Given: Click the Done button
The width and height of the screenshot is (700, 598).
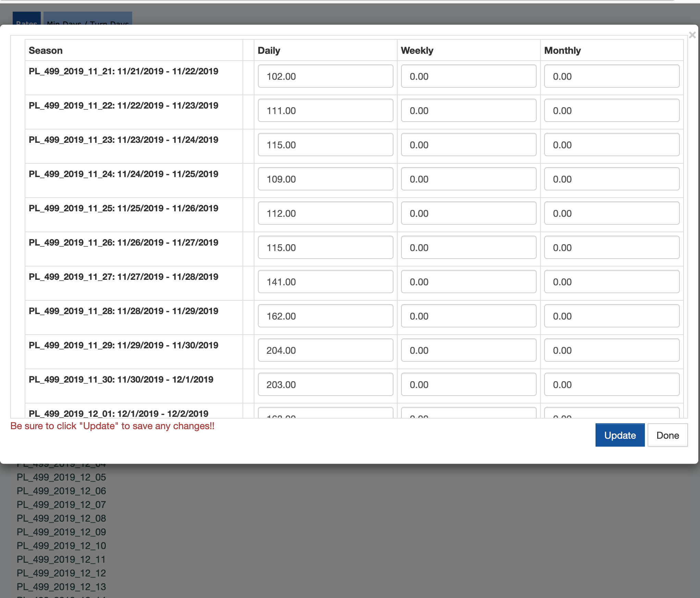Looking at the screenshot, I should [x=667, y=435].
